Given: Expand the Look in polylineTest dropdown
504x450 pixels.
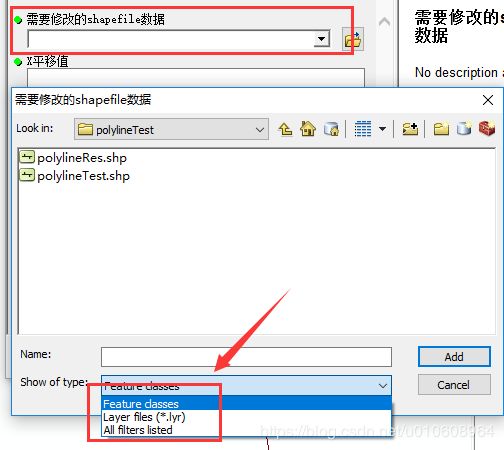Looking at the screenshot, I should click(x=260, y=130).
